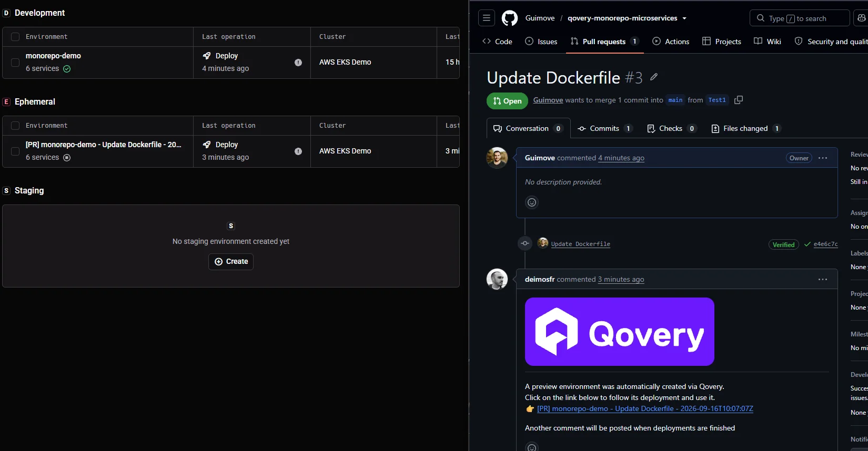Click the Owner badge on first comment
The image size is (868, 451).
(799, 158)
